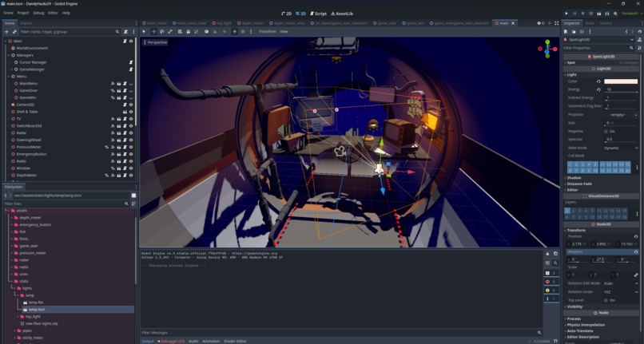The image size is (644, 344).
Task: Expand the Distance Fade section
Action: [x=579, y=184]
